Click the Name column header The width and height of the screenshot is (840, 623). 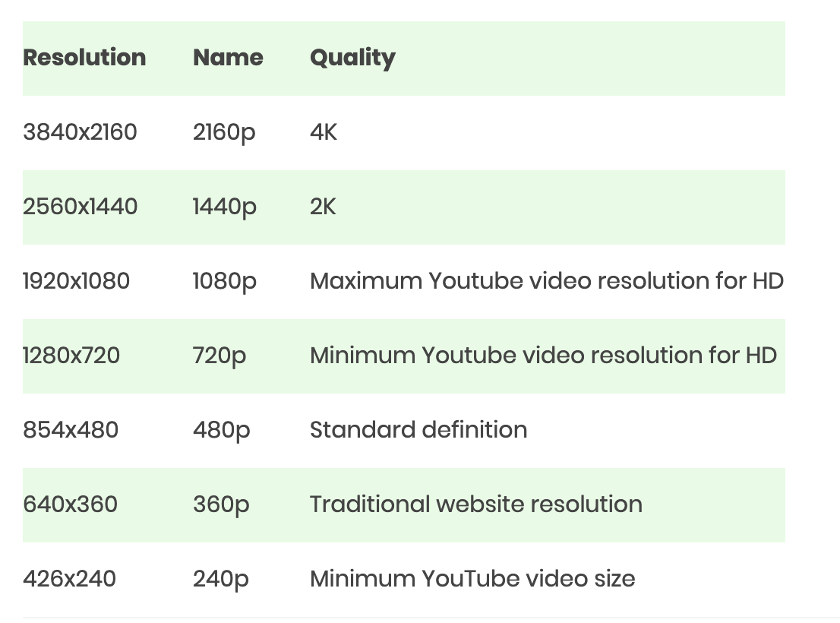pos(228,58)
